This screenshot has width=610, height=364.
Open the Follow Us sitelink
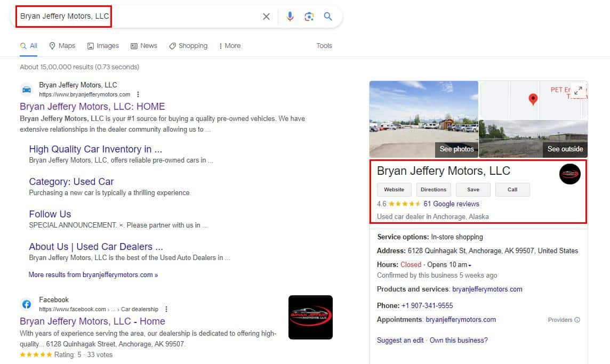tap(50, 214)
